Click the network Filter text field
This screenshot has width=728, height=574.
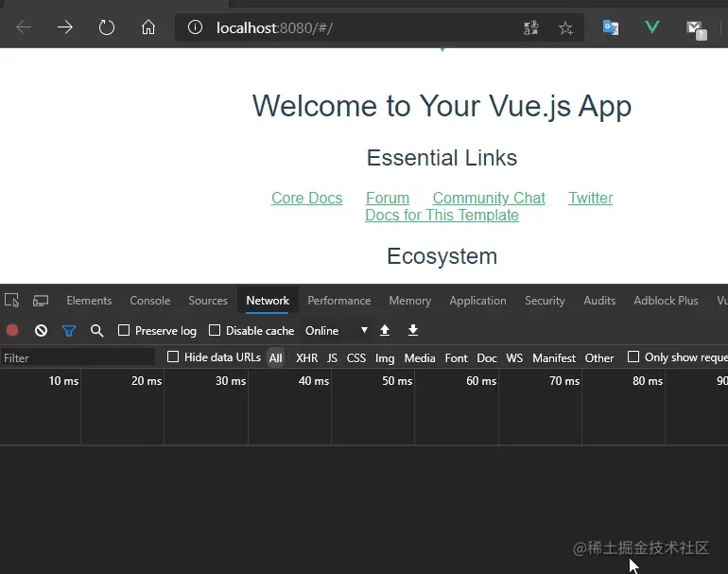click(x=78, y=357)
